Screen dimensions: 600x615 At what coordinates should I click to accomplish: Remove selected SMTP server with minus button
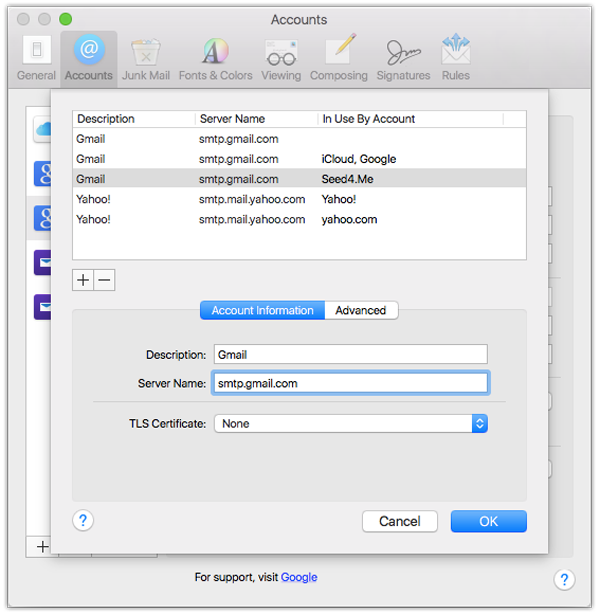[104, 280]
